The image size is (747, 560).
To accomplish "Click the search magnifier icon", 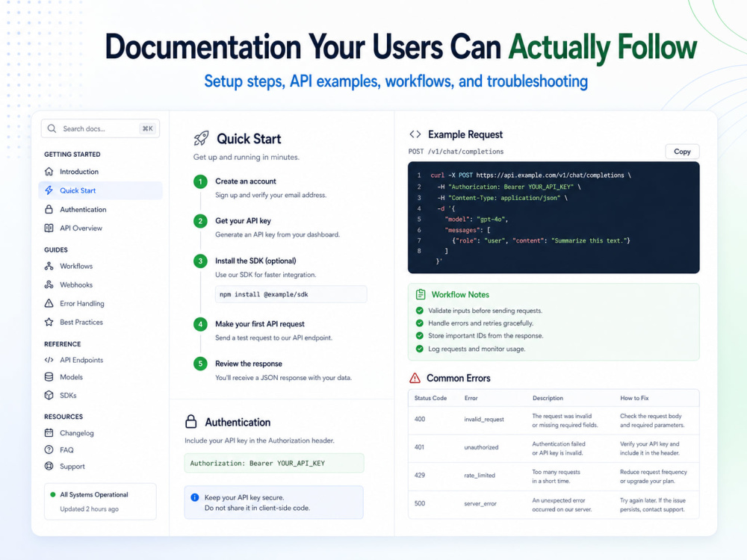I will pyautogui.click(x=52, y=128).
